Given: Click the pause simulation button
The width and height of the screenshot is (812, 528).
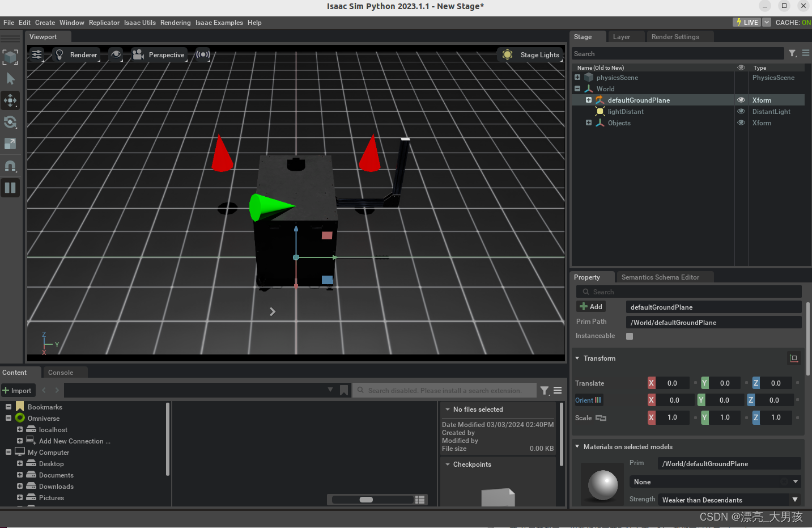Looking at the screenshot, I should [x=10, y=188].
